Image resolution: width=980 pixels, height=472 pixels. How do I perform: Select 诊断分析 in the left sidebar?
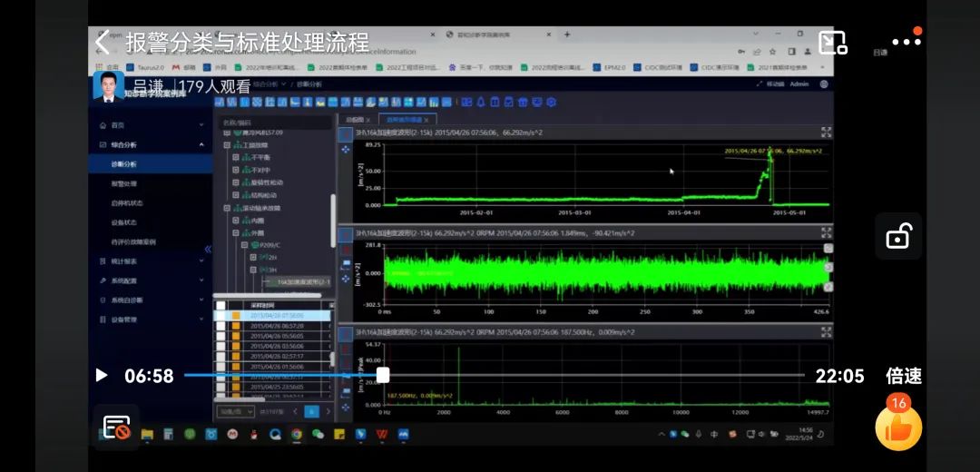point(124,164)
